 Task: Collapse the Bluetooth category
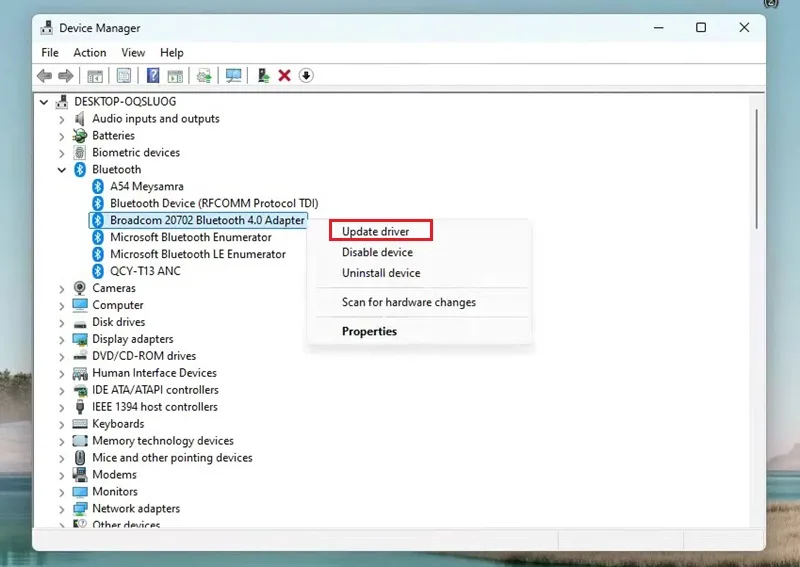click(62, 170)
